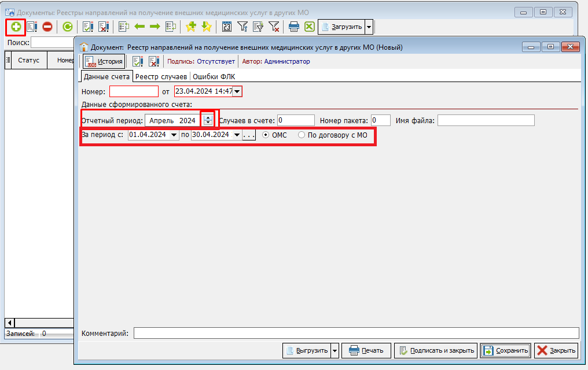
Task: Switch to the Реестр случаев tab
Action: [x=161, y=76]
